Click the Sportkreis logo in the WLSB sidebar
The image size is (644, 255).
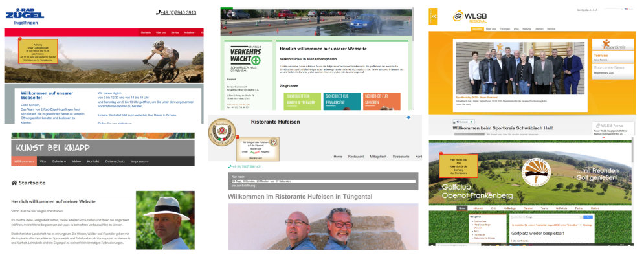click(613, 45)
